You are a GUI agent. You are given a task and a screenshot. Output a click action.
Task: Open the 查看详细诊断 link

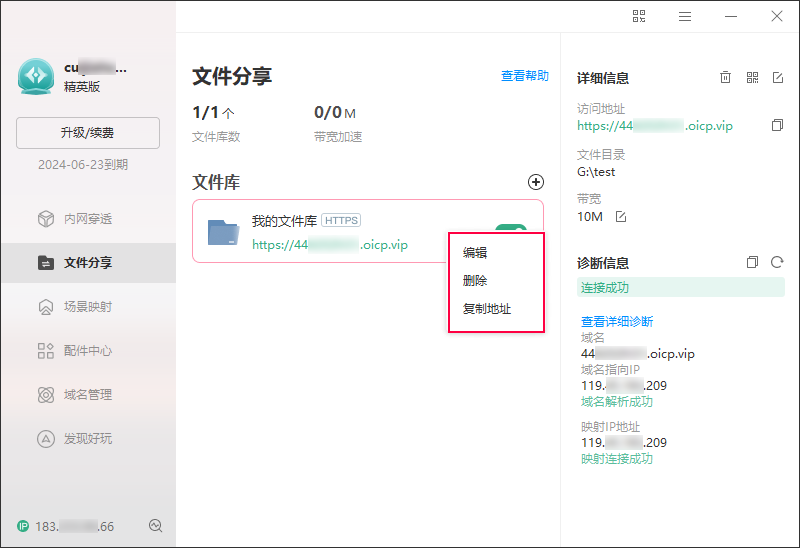click(617, 322)
